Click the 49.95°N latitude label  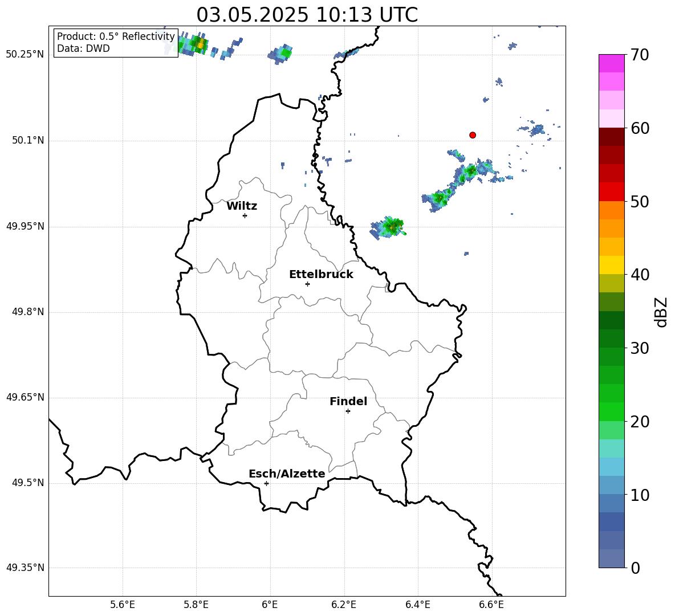point(25,226)
